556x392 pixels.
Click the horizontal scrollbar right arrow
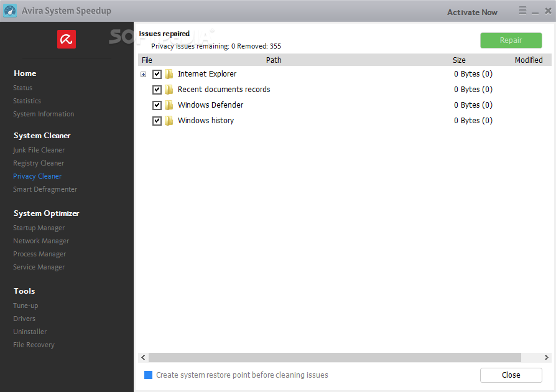(x=547, y=357)
